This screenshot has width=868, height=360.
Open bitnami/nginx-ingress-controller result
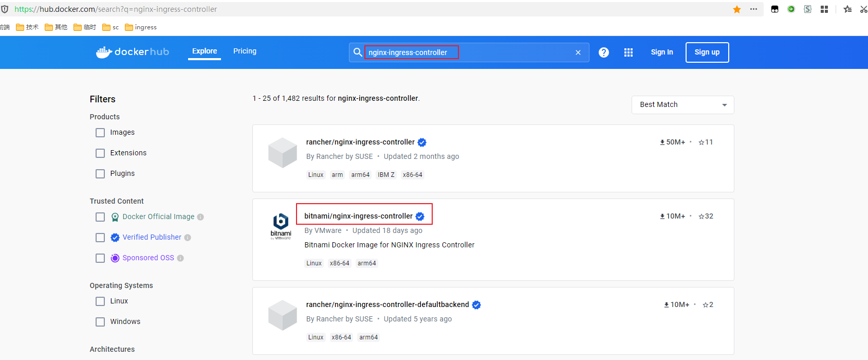[358, 216]
